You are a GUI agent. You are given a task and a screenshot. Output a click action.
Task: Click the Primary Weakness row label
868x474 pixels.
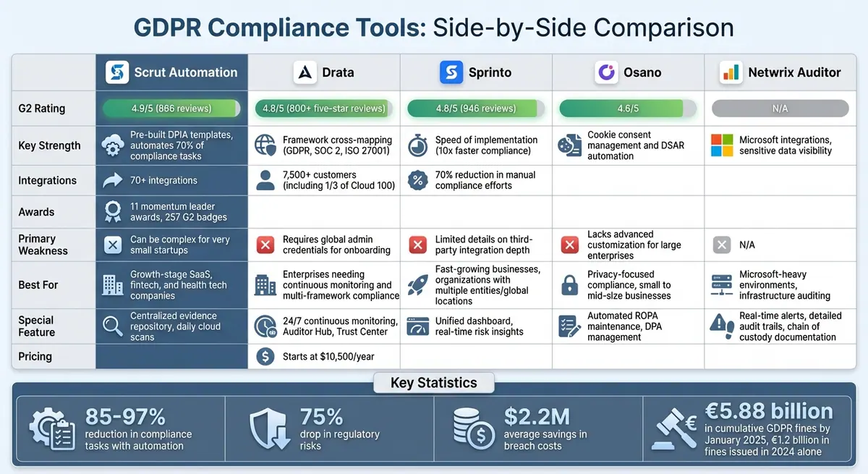click(x=43, y=245)
